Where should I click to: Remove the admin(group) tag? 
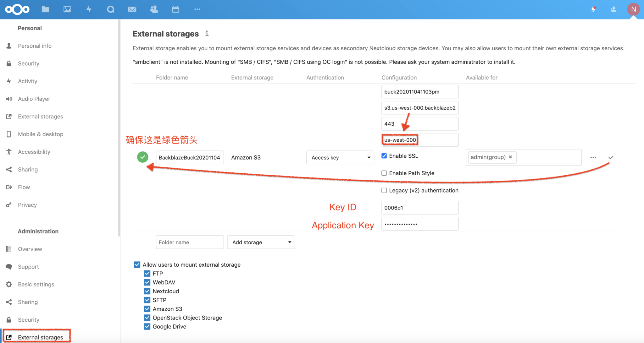pos(510,157)
